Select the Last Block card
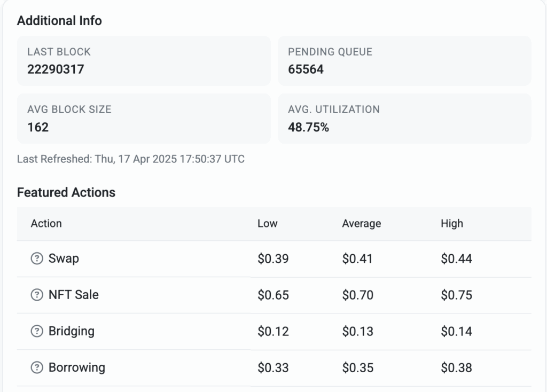This screenshot has width=547, height=392. click(x=144, y=61)
